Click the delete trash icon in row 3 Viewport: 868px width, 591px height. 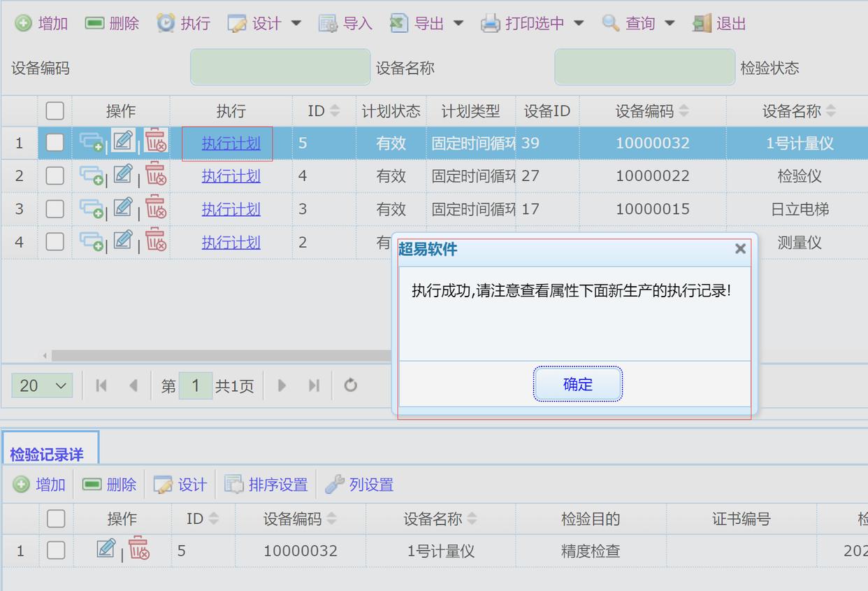point(155,208)
